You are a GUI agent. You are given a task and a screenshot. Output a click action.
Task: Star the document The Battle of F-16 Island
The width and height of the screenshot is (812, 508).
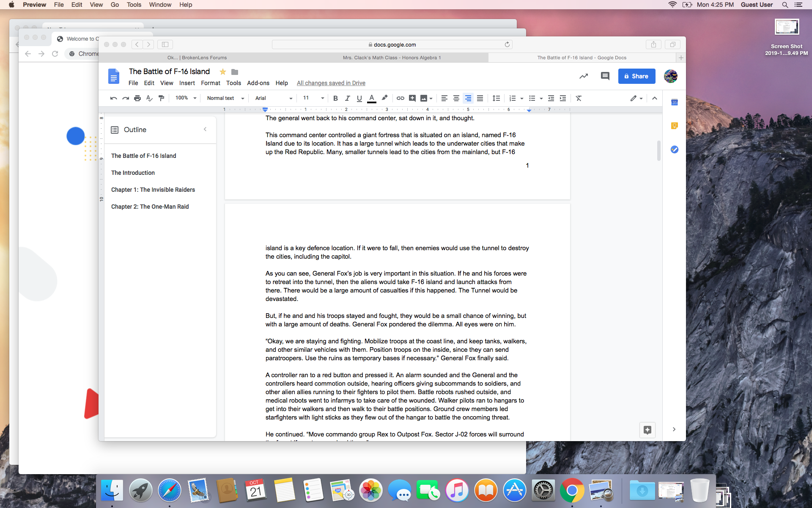[223, 72]
